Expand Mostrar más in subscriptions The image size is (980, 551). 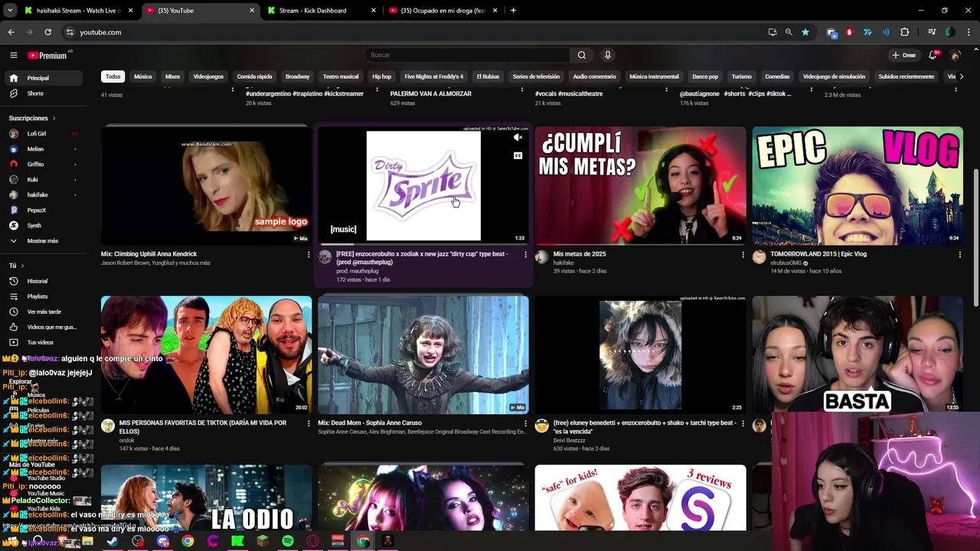point(44,240)
